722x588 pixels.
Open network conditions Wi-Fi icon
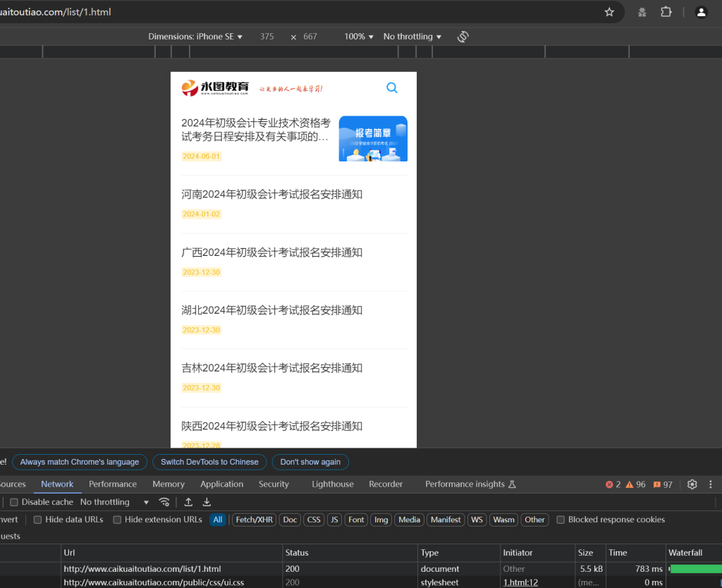(x=164, y=502)
